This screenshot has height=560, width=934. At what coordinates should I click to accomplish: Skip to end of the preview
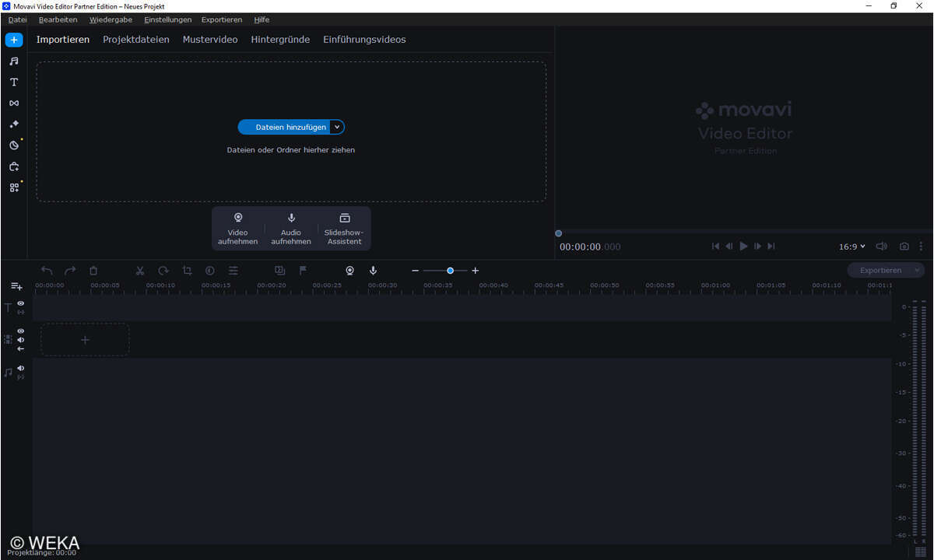click(x=771, y=247)
